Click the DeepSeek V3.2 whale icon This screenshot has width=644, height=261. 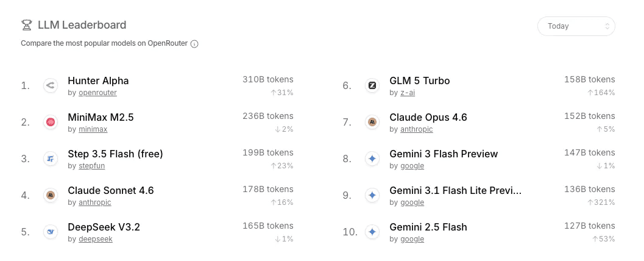click(x=51, y=232)
